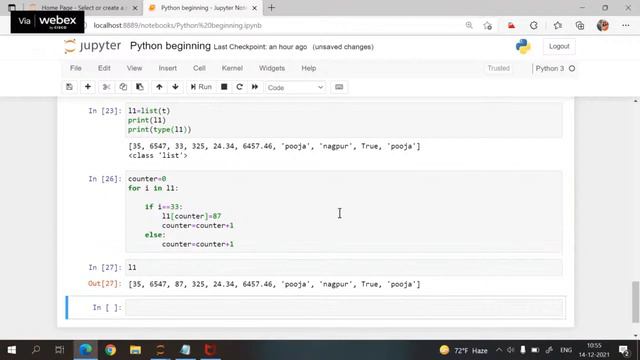Click the notebook vertical scrollbar thumb
The height and width of the screenshot is (360, 640).
(636, 301)
